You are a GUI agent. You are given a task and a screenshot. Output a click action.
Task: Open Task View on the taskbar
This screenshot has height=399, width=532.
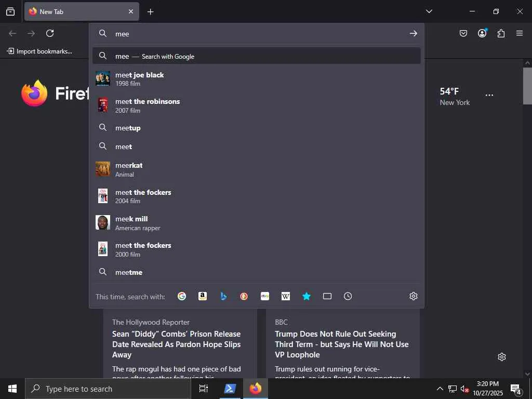(203, 389)
